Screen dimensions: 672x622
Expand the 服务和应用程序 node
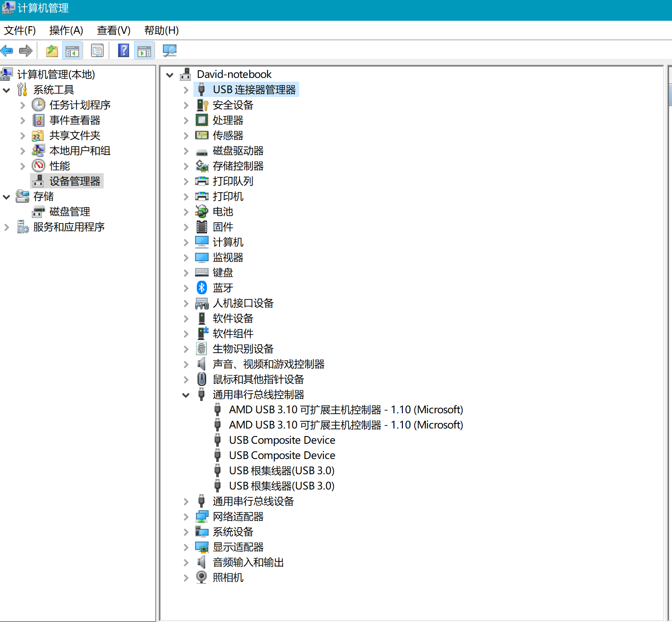(x=6, y=227)
